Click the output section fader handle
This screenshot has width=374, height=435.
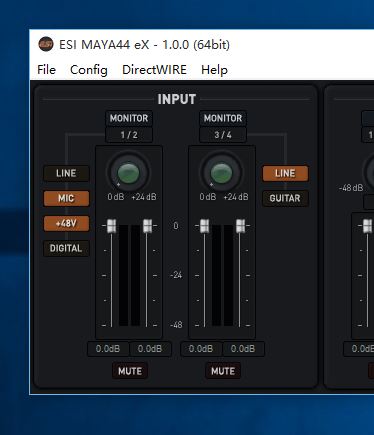coord(367,226)
